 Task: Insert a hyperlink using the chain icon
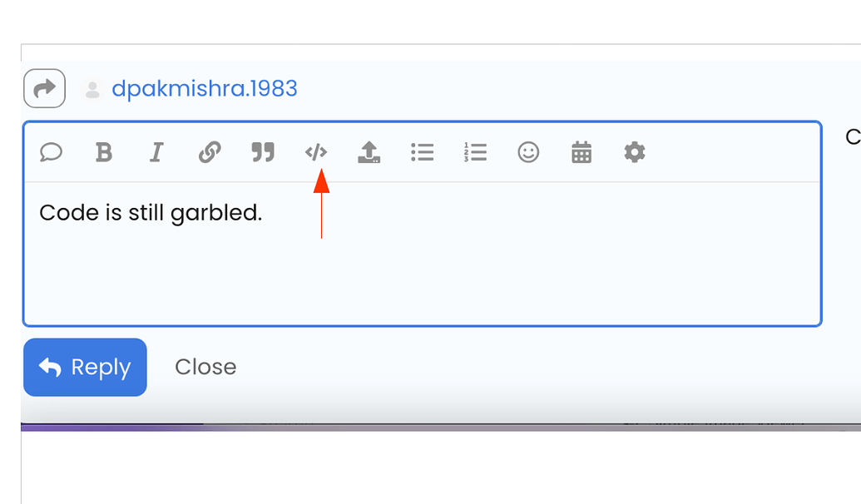[x=210, y=152]
